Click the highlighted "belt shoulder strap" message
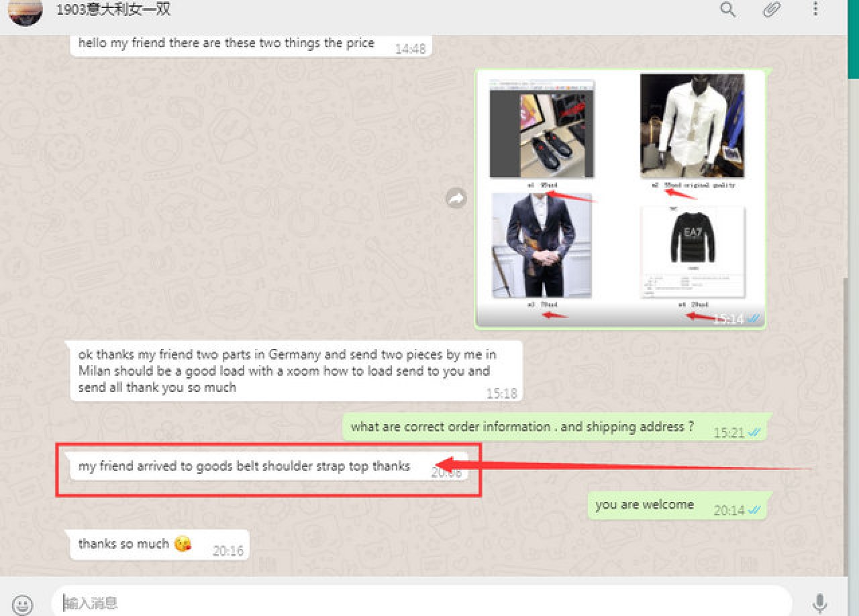The width and height of the screenshot is (859, 616). 244,466
